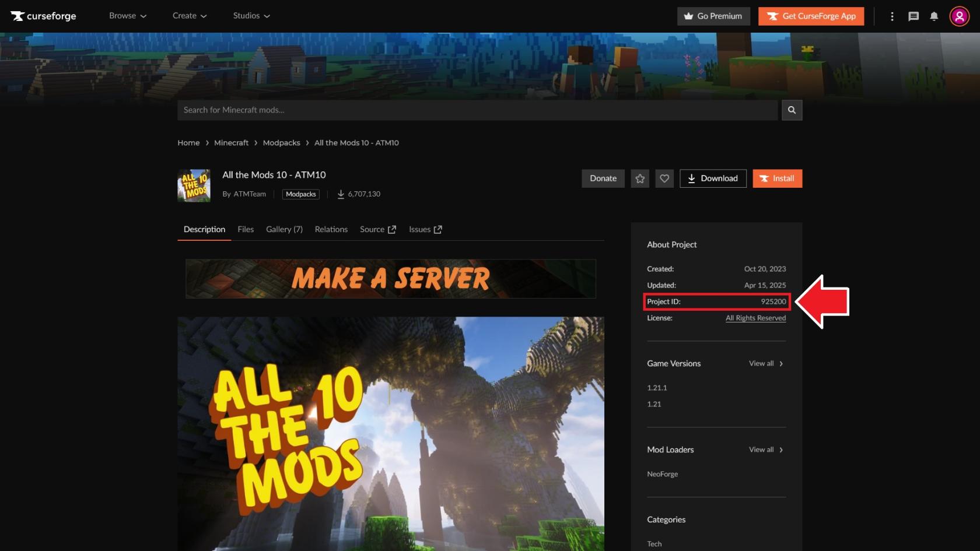980x551 pixels.
Task: View all Mod Loaders
Action: click(x=766, y=450)
